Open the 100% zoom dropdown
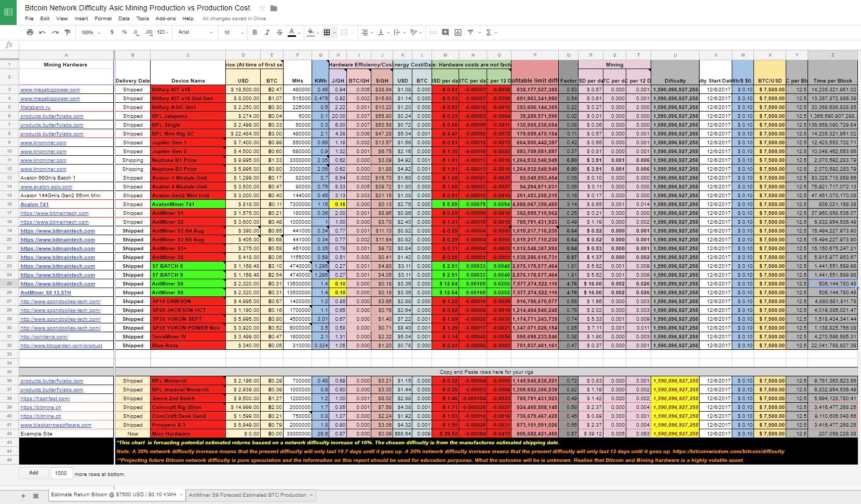Image resolution: width=861 pixels, height=504 pixels. 91,32
